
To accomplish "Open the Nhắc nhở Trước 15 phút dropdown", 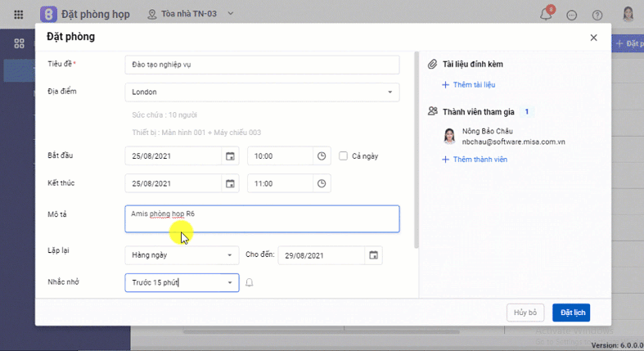I will [229, 283].
